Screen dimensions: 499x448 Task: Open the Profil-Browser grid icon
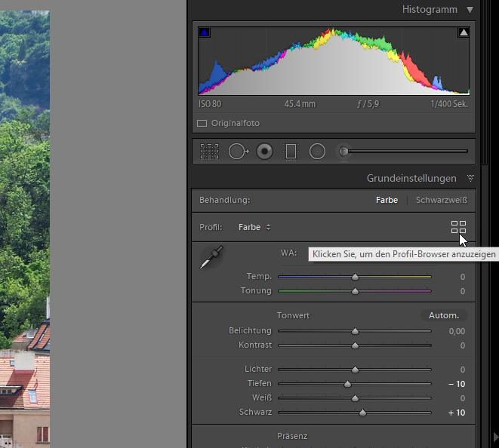[x=458, y=227]
